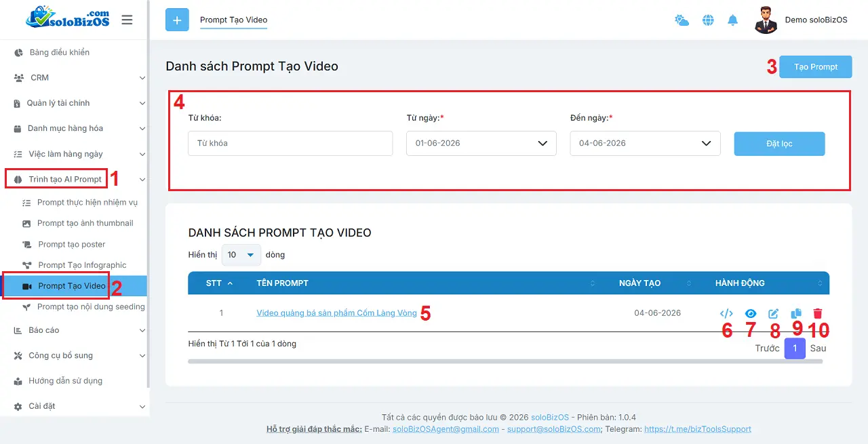Apply filters with Đặt lọc button
Image resolution: width=868 pixels, height=444 pixels.
click(x=779, y=144)
